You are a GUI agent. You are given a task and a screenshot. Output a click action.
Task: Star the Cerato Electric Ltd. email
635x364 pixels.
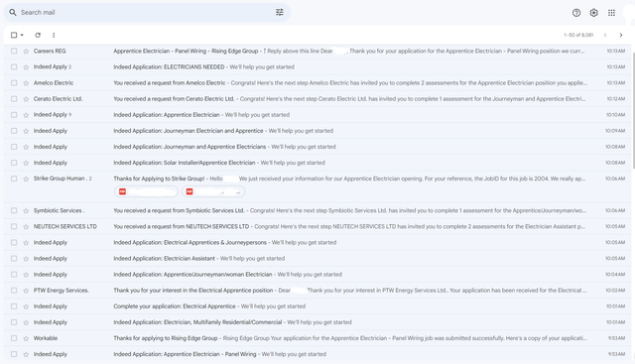point(26,99)
